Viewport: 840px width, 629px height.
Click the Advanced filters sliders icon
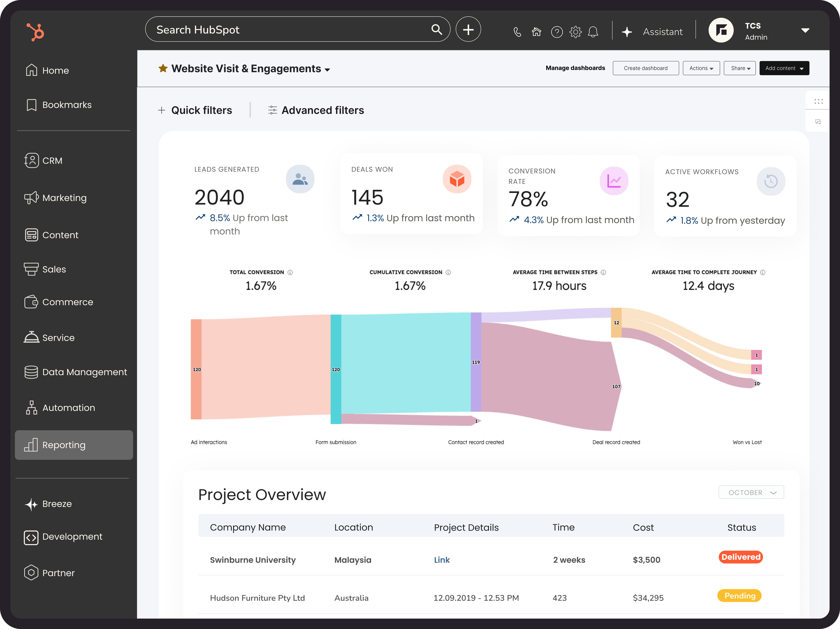[272, 111]
